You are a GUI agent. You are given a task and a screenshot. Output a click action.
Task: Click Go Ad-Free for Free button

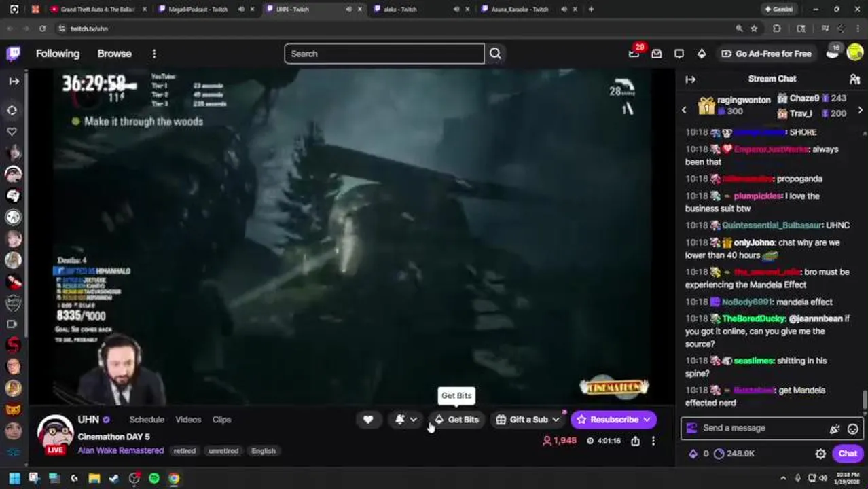pos(766,54)
